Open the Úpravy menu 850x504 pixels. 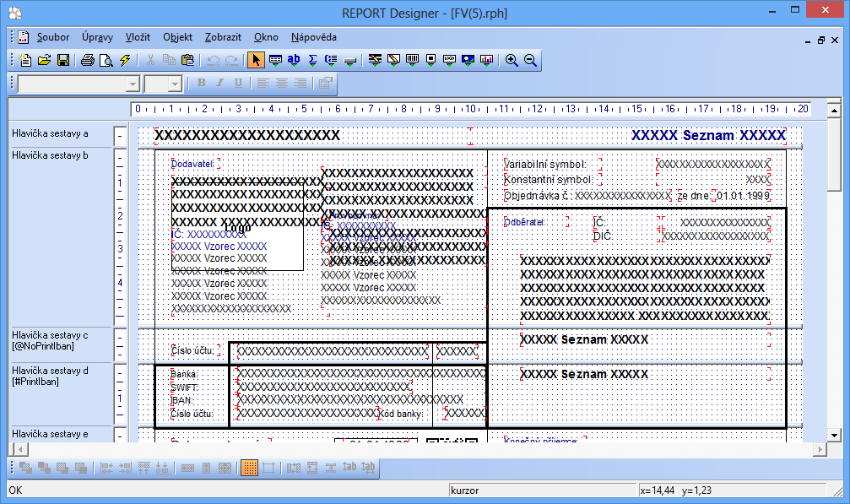(x=98, y=37)
